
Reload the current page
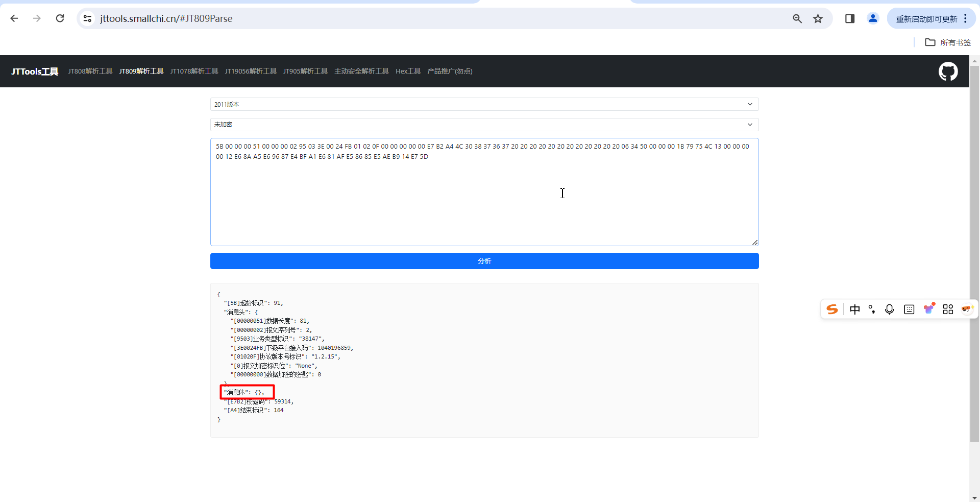(x=60, y=18)
